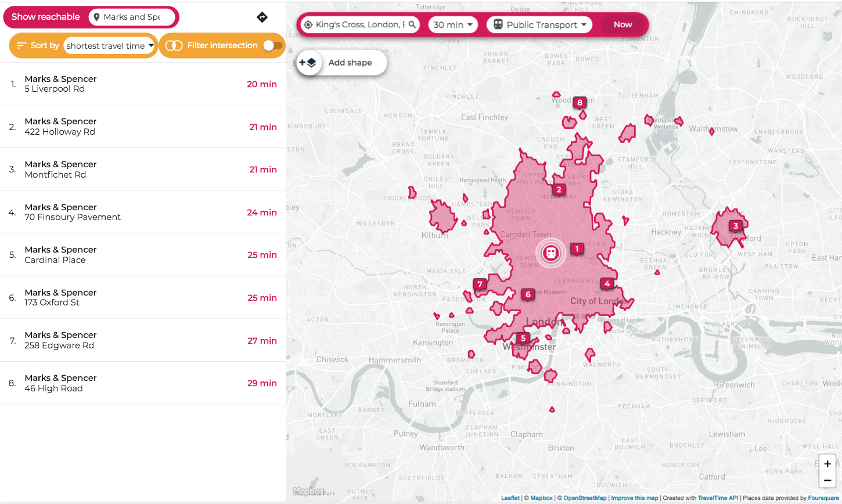Viewport: 842px width, 504px height.
Task: Open the Leaflet link
Action: pyautogui.click(x=510, y=498)
